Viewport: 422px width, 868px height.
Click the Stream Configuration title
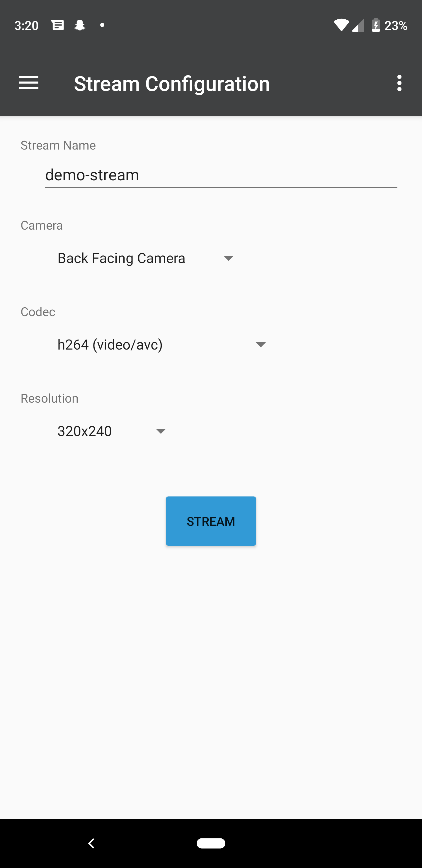pos(172,83)
